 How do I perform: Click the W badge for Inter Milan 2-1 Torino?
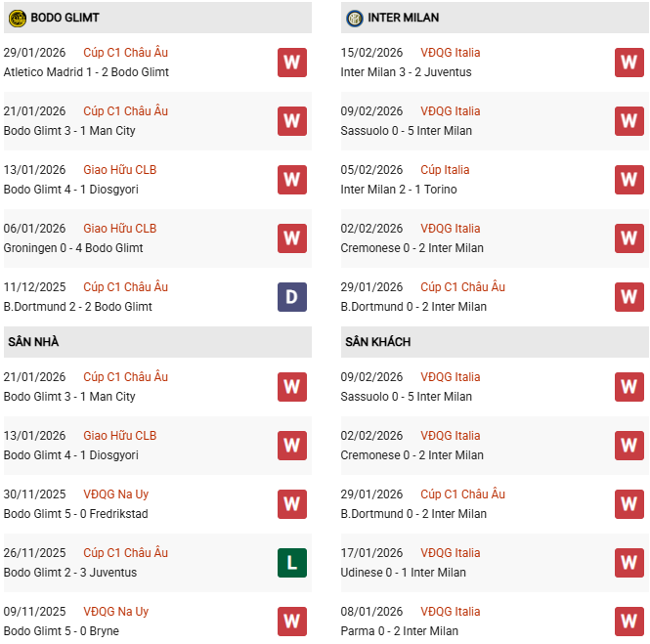[628, 180]
